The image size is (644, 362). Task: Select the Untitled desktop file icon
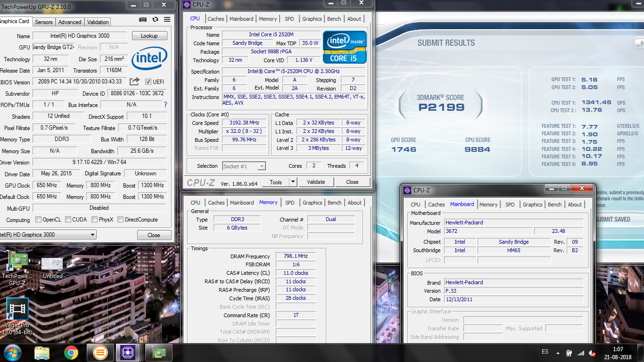[52, 268]
